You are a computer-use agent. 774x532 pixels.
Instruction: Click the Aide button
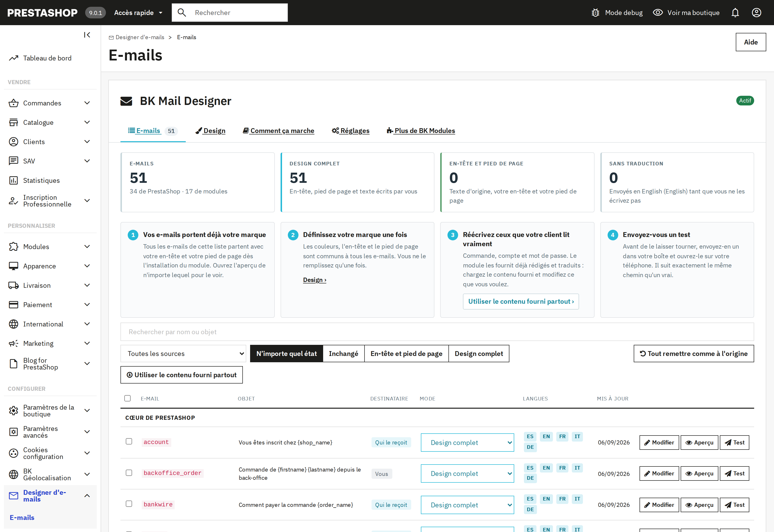click(x=751, y=42)
